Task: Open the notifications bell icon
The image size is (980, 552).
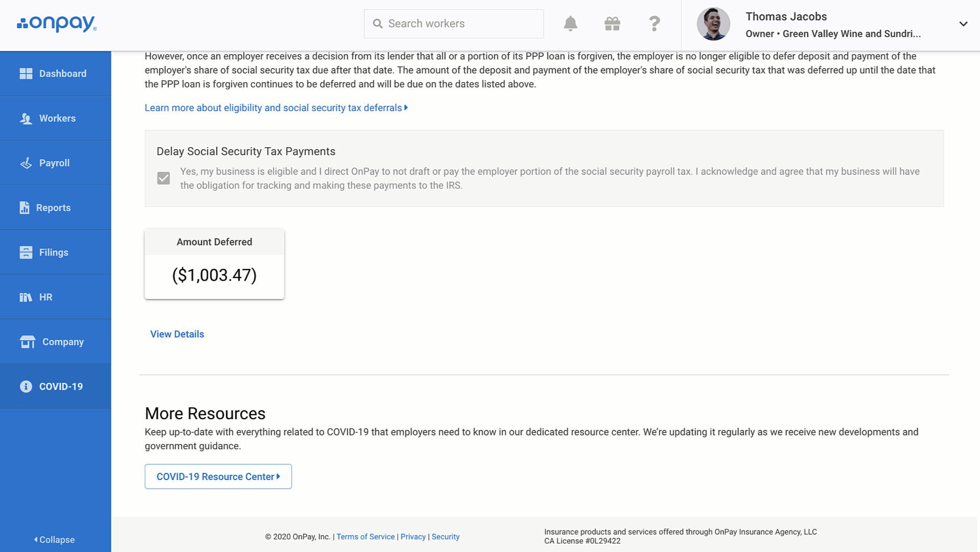Action: click(570, 24)
